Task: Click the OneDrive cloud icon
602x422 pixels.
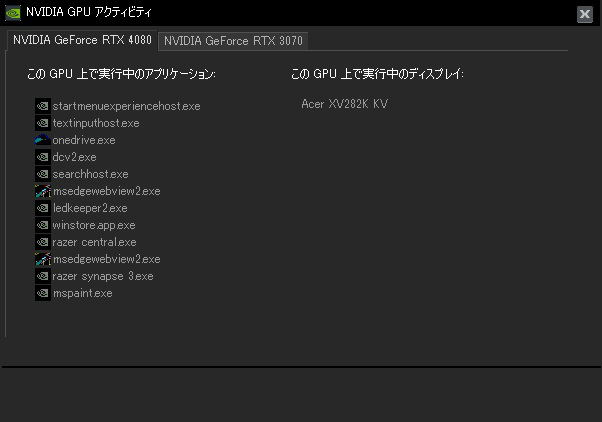Action: coord(43,140)
